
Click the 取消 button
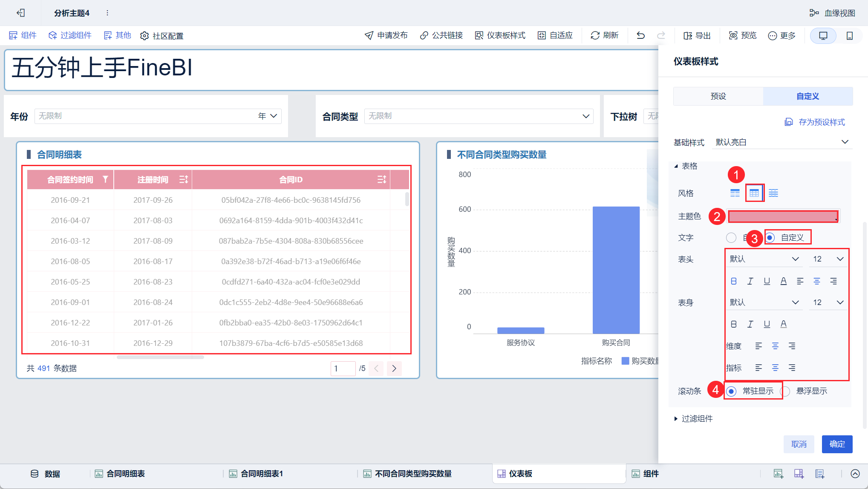tap(799, 444)
